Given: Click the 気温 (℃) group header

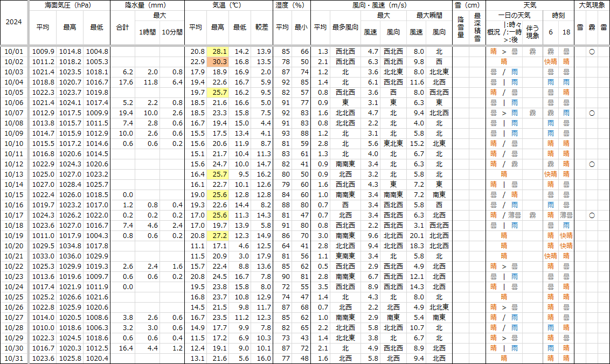Looking at the screenshot, I should [228, 5].
